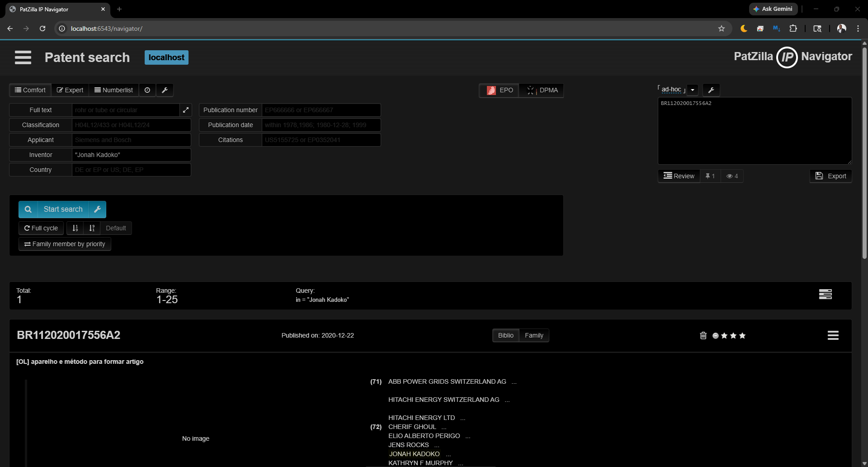The width and height of the screenshot is (868, 467).
Task: Toggle the Full cycle option
Action: point(41,228)
